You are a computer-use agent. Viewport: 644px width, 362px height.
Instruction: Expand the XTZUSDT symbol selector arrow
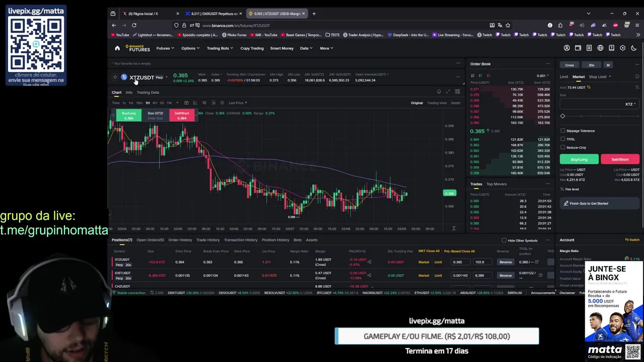(167, 77)
